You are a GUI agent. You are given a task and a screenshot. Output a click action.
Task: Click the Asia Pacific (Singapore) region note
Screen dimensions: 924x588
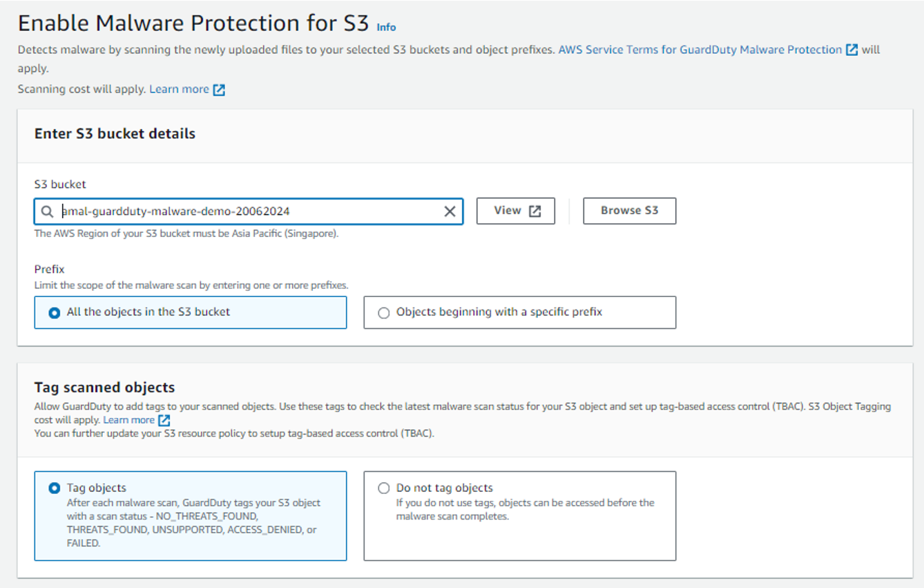186,234
